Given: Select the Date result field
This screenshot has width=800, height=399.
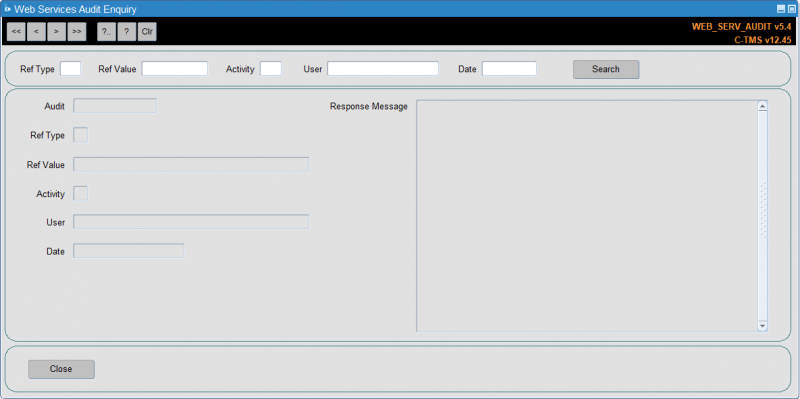Looking at the screenshot, I should 129,251.
